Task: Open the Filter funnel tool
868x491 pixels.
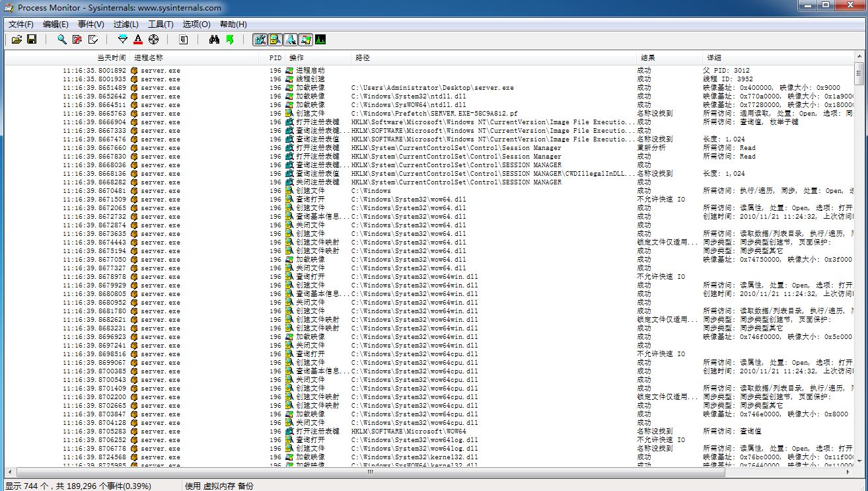Action: click(123, 40)
